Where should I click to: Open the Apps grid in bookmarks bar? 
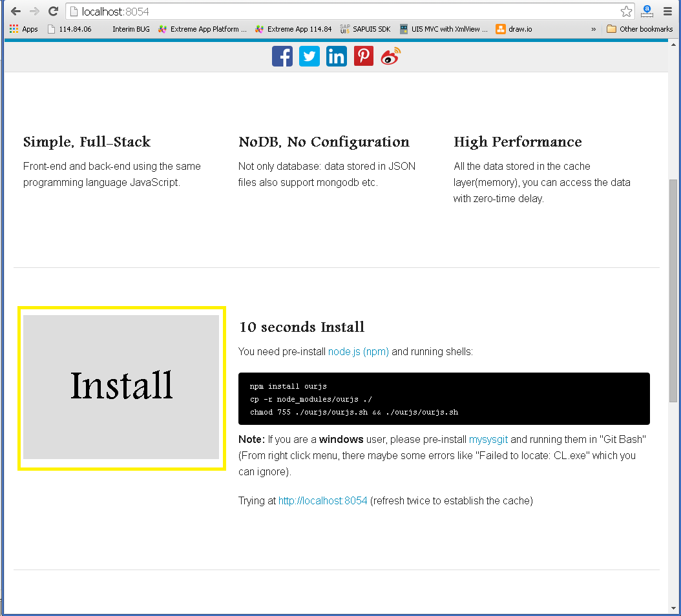(24, 29)
